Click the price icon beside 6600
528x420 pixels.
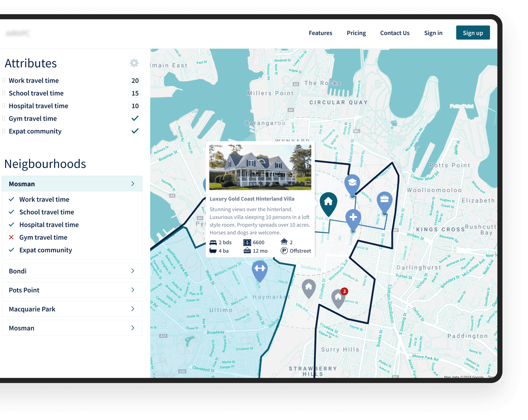tap(247, 243)
